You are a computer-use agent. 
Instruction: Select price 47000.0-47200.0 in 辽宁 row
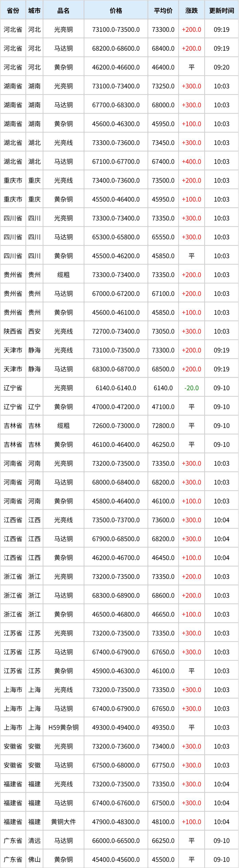point(116,407)
